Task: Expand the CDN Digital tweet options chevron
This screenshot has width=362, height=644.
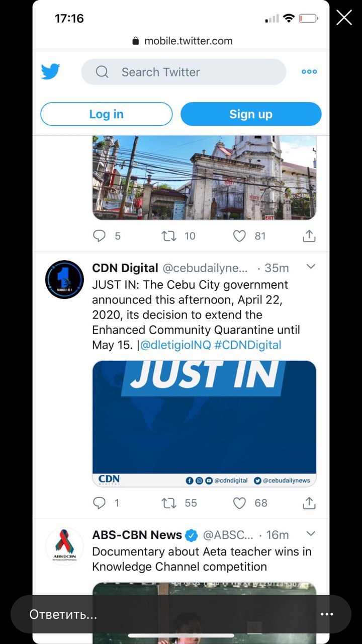Action: 311,267
